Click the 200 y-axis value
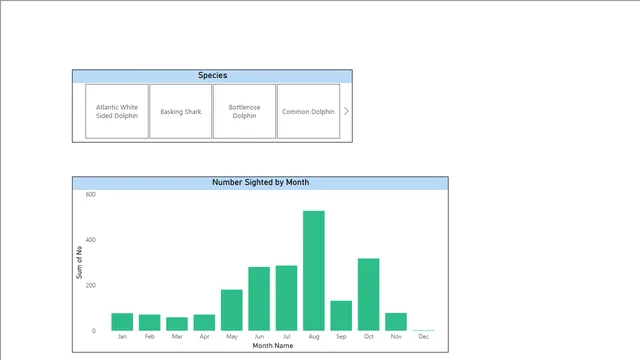Screen dimensions: 640x360 coord(91,285)
